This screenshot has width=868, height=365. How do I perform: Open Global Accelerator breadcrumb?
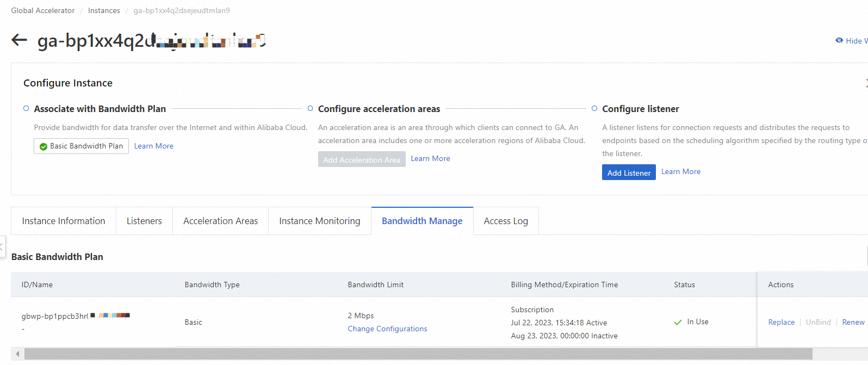click(43, 10)
